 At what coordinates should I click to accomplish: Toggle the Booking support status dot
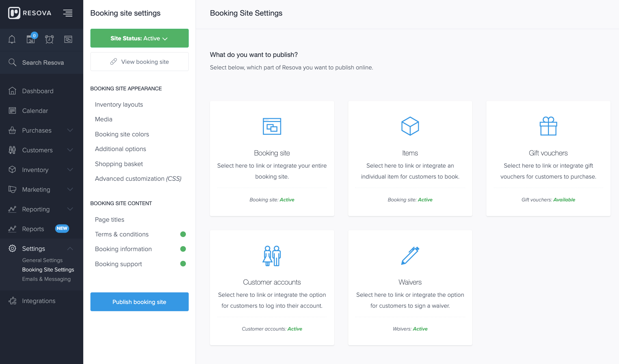point(183,264)
